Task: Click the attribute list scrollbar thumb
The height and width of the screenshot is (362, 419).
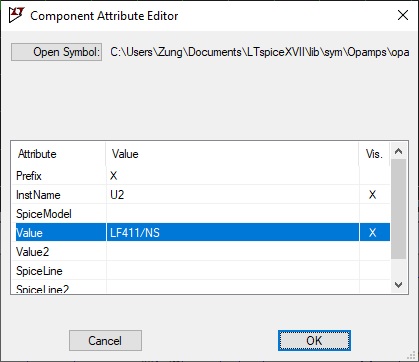Action: coord(398,209)
